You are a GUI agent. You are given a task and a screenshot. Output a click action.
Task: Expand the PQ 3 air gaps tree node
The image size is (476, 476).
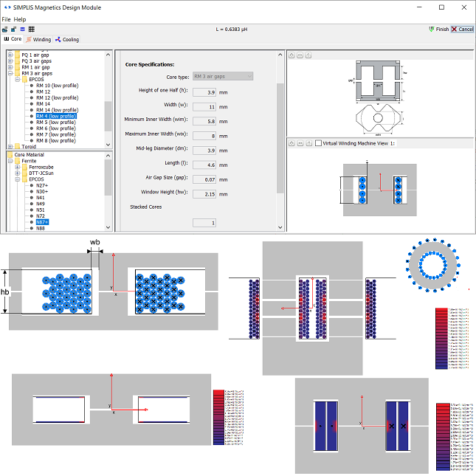coord(10,61)
